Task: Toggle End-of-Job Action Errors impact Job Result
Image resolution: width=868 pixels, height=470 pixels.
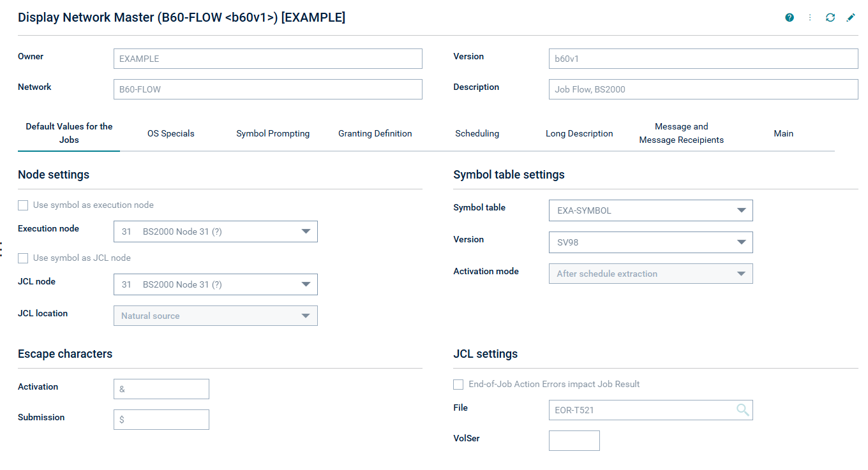Action: 458,385
